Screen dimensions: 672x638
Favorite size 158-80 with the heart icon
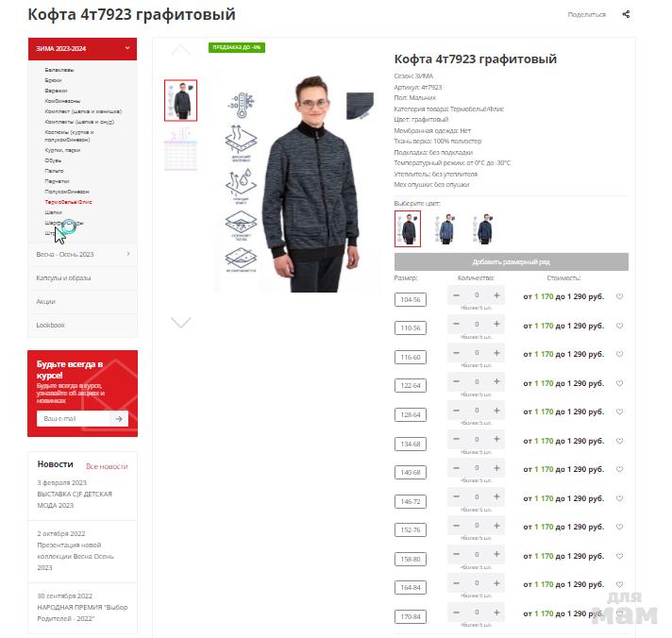(619, 556)
